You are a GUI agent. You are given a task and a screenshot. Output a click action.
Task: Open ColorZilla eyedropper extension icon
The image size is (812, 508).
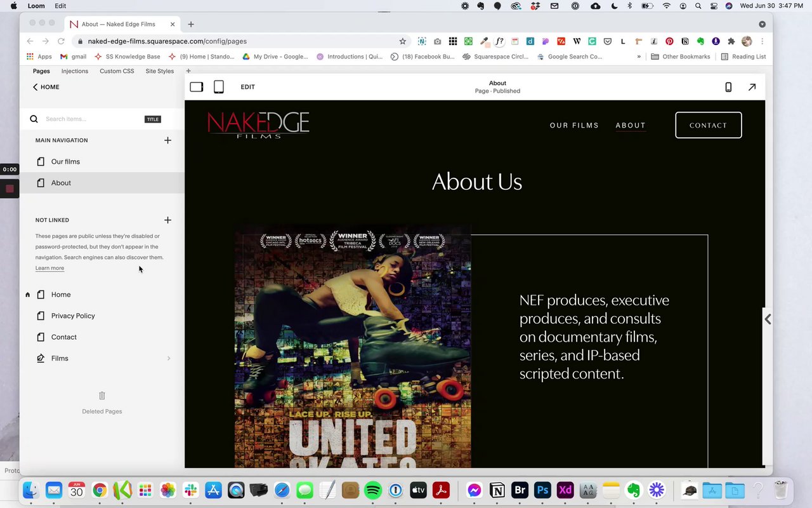pyautogui.click(x=484, y=41)
